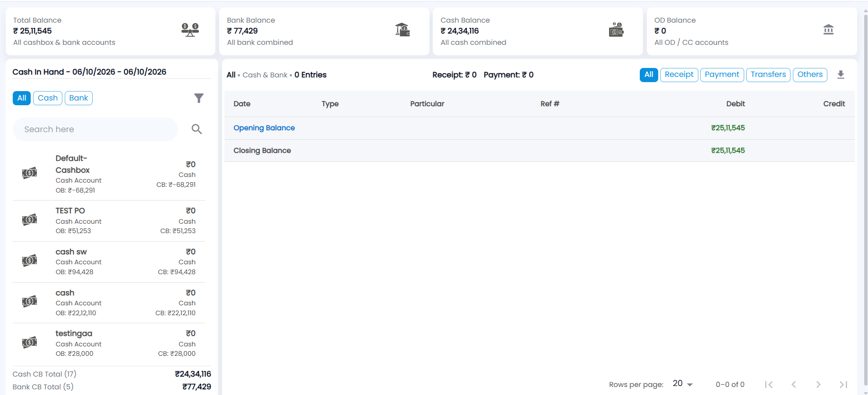This screenshot has height=395, width=868.
Task: Select the Cash accounts filter tab
Action: pos(48,98)
